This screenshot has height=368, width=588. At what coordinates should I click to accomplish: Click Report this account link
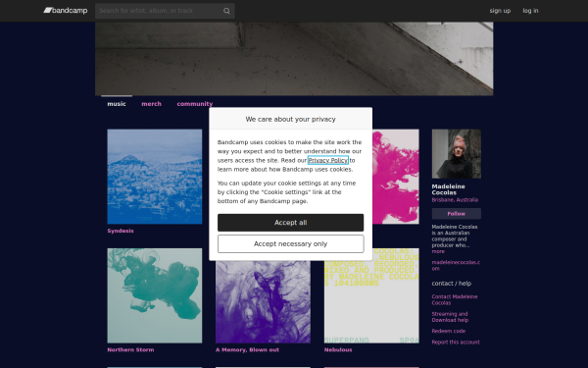point(456,342)
